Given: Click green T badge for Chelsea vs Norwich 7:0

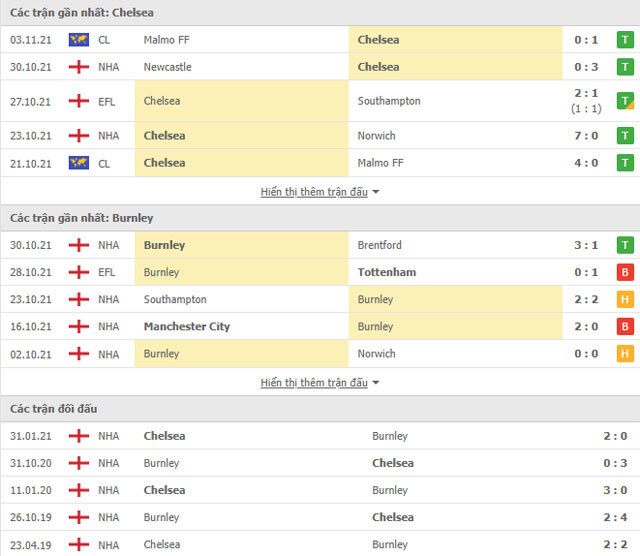Looking at the screenshot, I should (x=626, y=135).
